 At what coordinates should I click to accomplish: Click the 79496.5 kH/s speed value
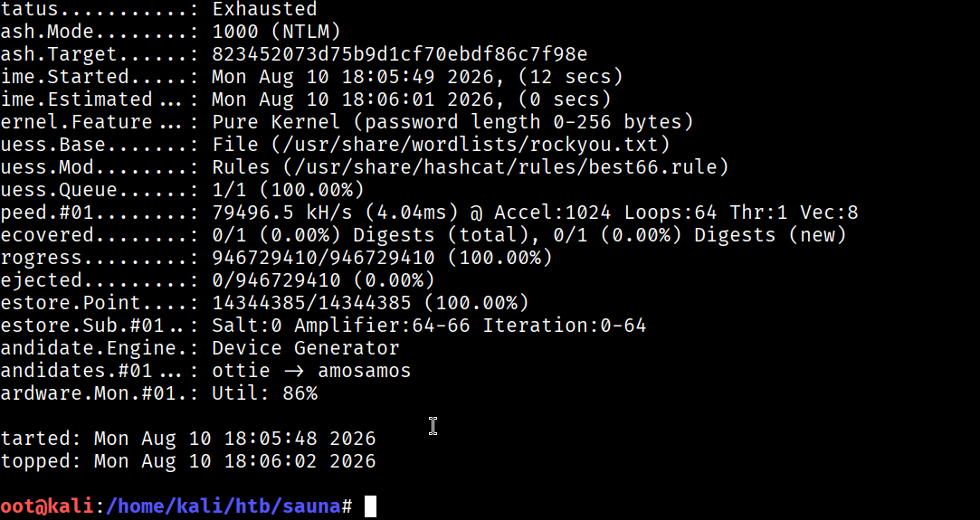click(x=282, y=213)
